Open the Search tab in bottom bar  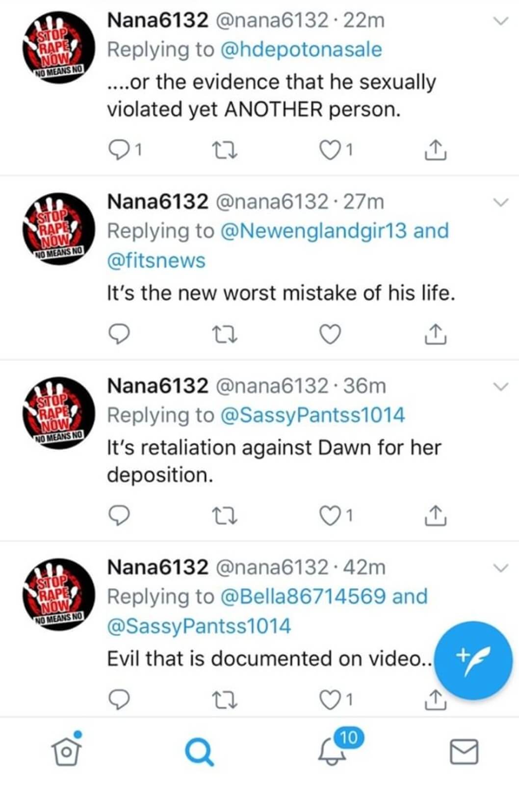click(199, 752)
